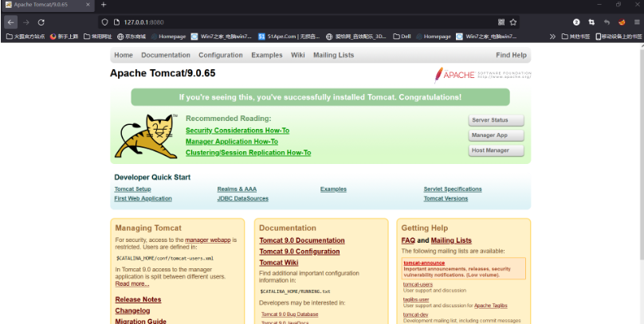Open the 京东商城 bookmark
Image resolution: width=644 pixels, height=324 pixels.
point(132,37)
